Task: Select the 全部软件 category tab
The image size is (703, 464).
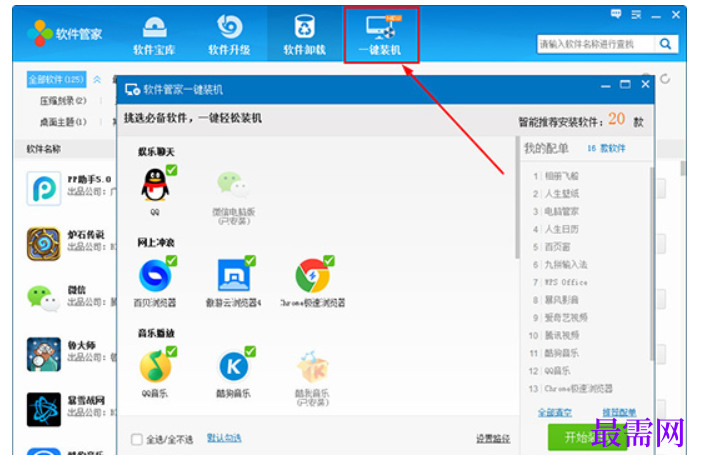Action: (56, 80)
